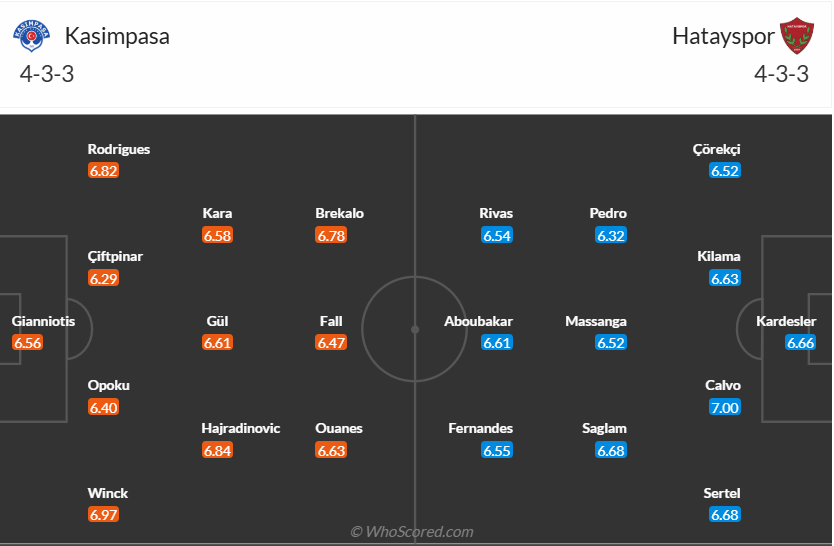
Task: Click Rivas' 6.54 rating badge
Action: point(497,236)
